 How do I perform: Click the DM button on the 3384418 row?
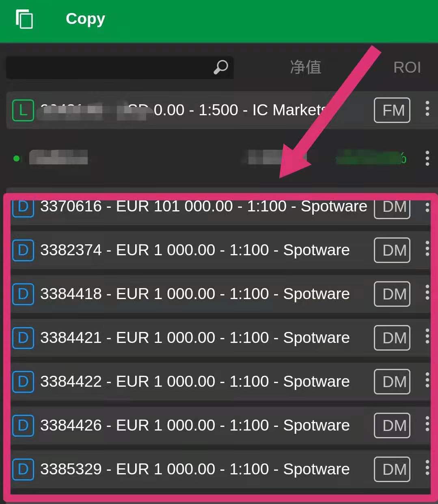click(392, 294)
